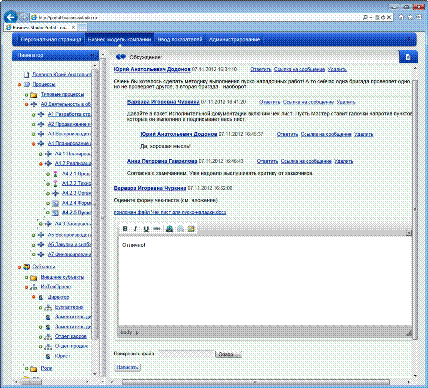The width and height of the screenshot is (428, 388).
Task: Collapse the A4.2 process node
Action: pos(40,164)
